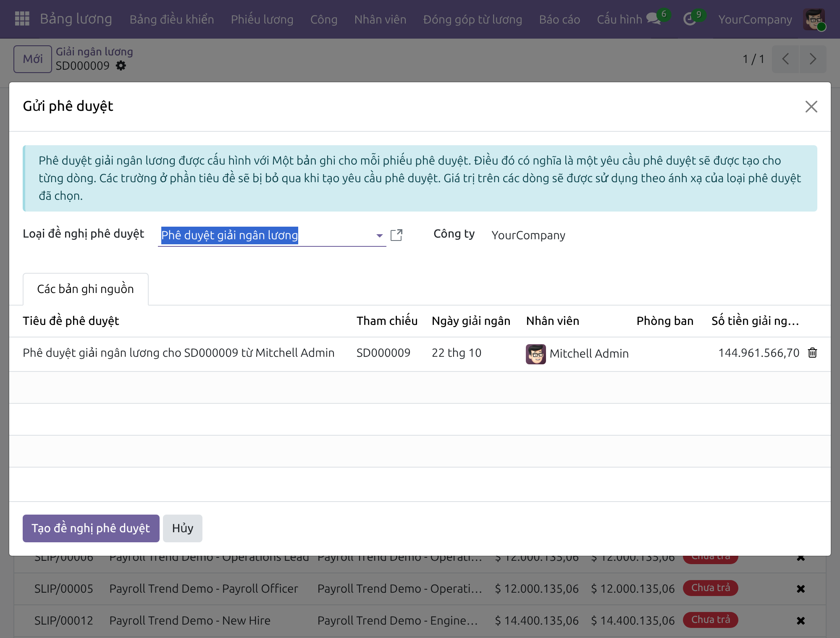Delete the SD000009 approval line with trash icon

[812, 353]
